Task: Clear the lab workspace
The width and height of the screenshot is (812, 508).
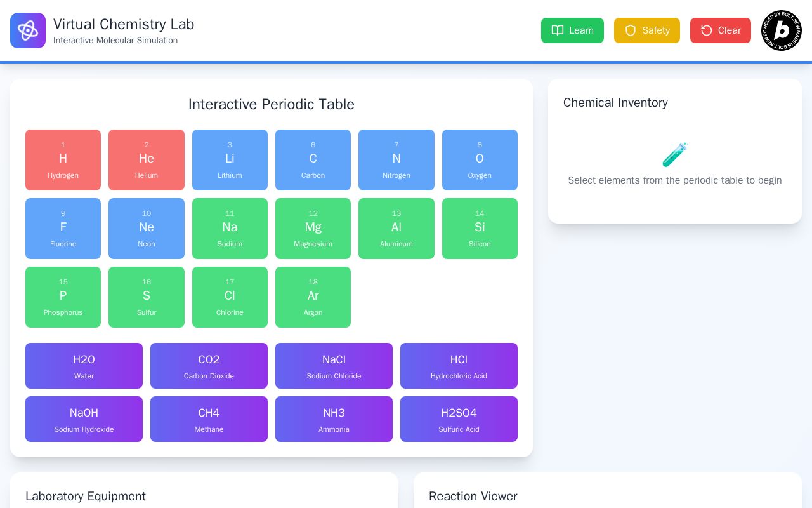Action: point(721,30)
